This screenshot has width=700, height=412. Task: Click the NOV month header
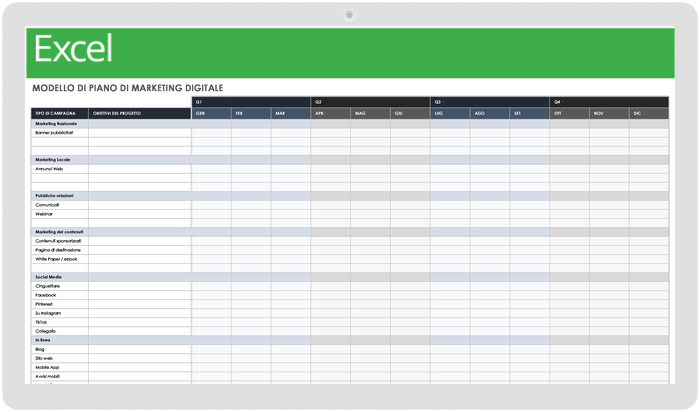pos(609,113)
